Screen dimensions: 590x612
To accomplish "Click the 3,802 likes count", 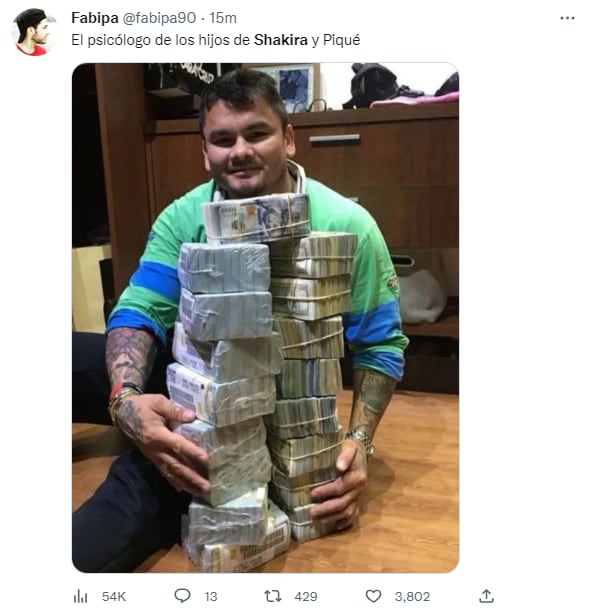I will coord(412,596).
